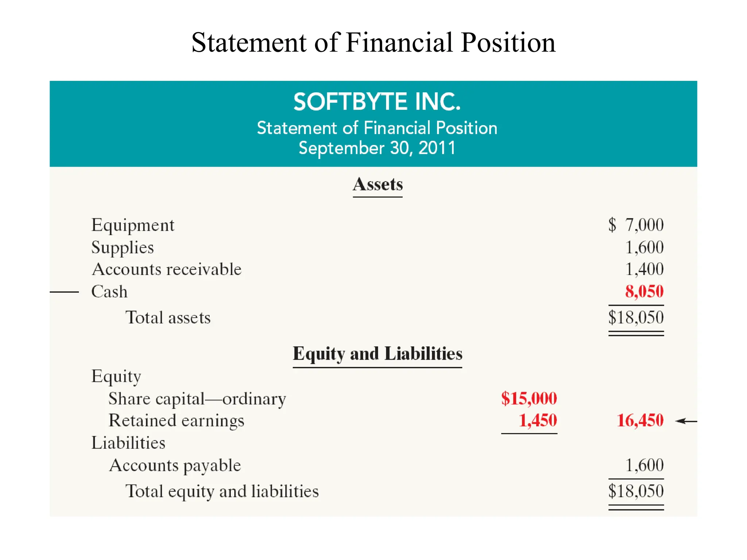Click the Supplies row label

123,248
